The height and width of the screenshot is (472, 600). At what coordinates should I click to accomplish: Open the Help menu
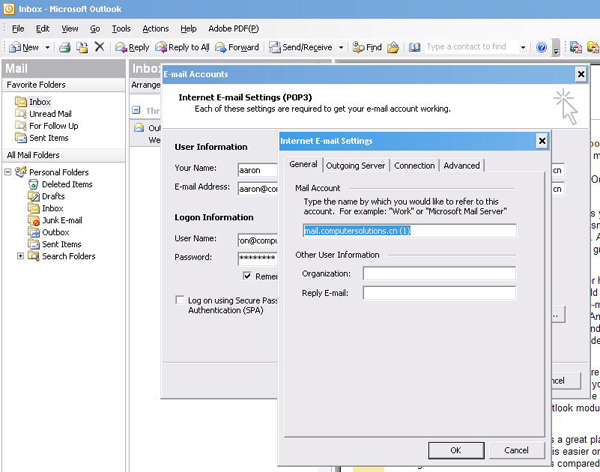188,29
